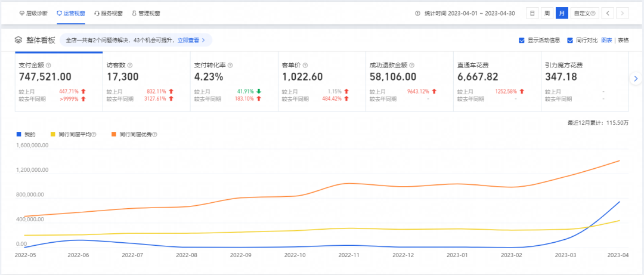The width and height of the screenshot is (644, 275).
Task: Open the 服务视窗 tab
Action: pos(109,13)
